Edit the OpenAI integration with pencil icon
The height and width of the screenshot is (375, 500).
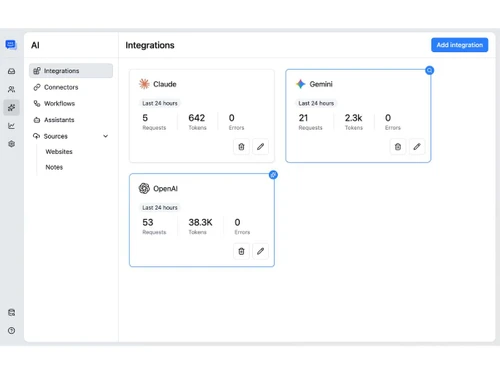coord(260,251)
